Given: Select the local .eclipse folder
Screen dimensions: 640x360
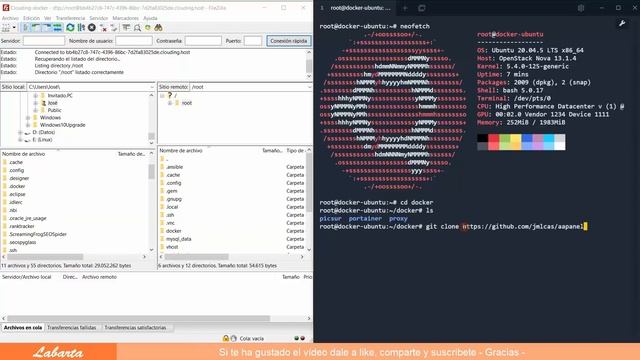Looking at the screenshot, I should [x=17, y=194].
